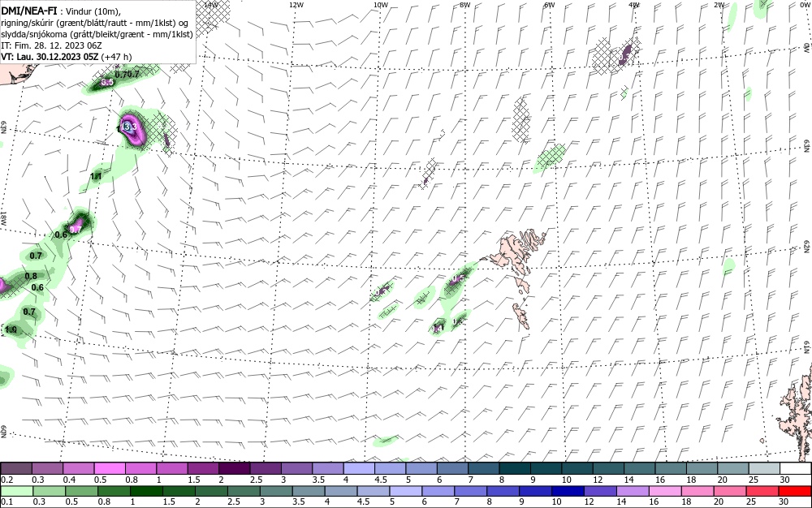Click the '60N' latitude label on left edge
Viewport: 812px width, 508px height.
pyautogui.click(x=4, y=433)
